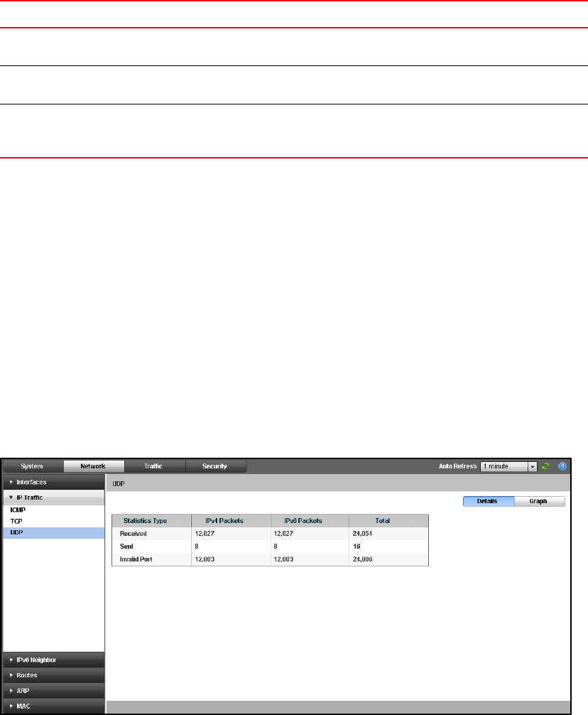Expand the ARP section

[54, 691]
